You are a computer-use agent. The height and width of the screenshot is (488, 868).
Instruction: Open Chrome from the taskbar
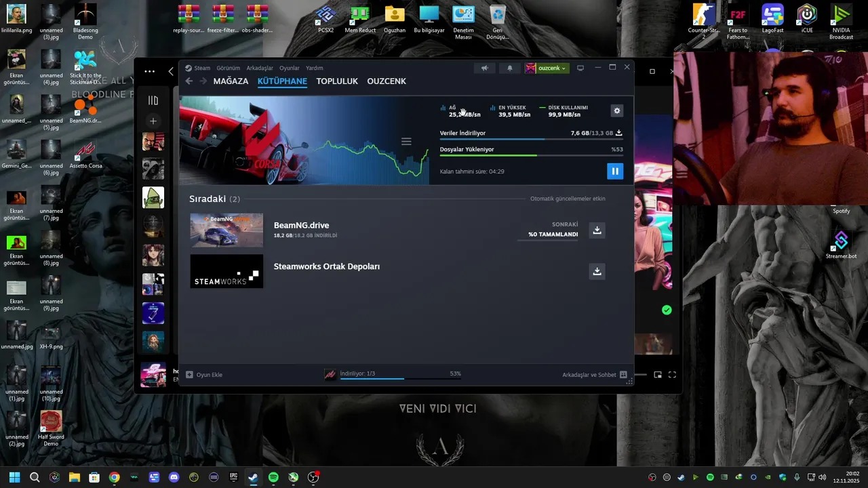click(x=114, y=477)
